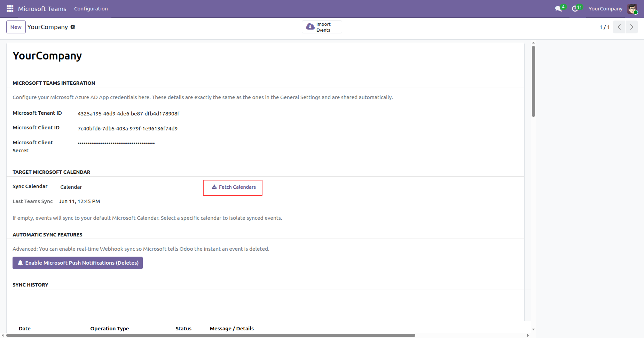Open the apps grid menu icon

(10, 9)
